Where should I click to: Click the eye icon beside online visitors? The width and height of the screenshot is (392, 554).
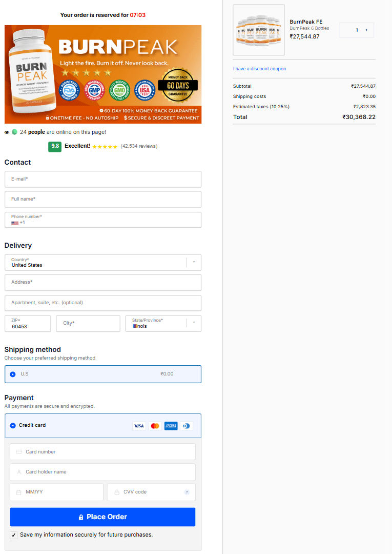click(7, 132)
